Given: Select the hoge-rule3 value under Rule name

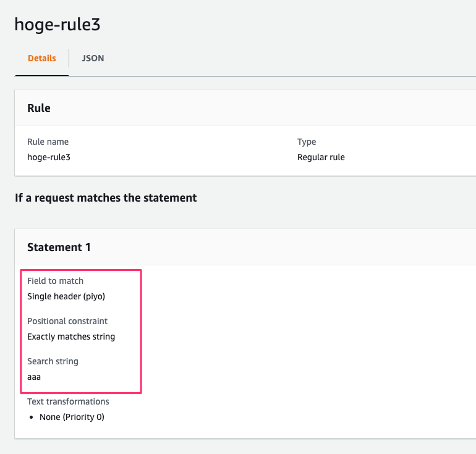Looking at the screenshot, I should [49, 157].
